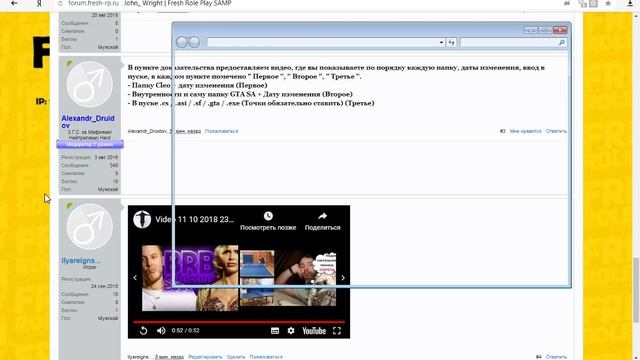Click Удалить under ilyareigns post
The height and width of the screenshot is (360, 640).
[236, 357]
